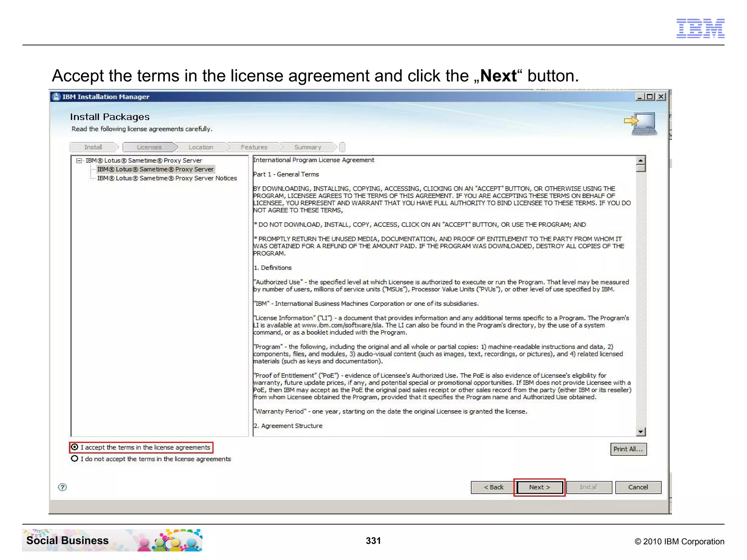This screenshot has height=560, width=747.
Task: Click the Summary wizard step
Action: click(308, 147)
